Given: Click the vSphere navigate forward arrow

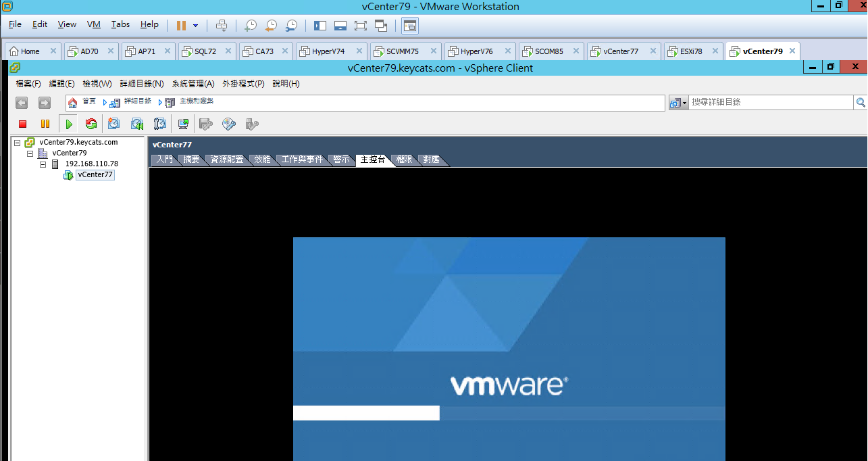Looking at the screenshot, I should [45, 103].
